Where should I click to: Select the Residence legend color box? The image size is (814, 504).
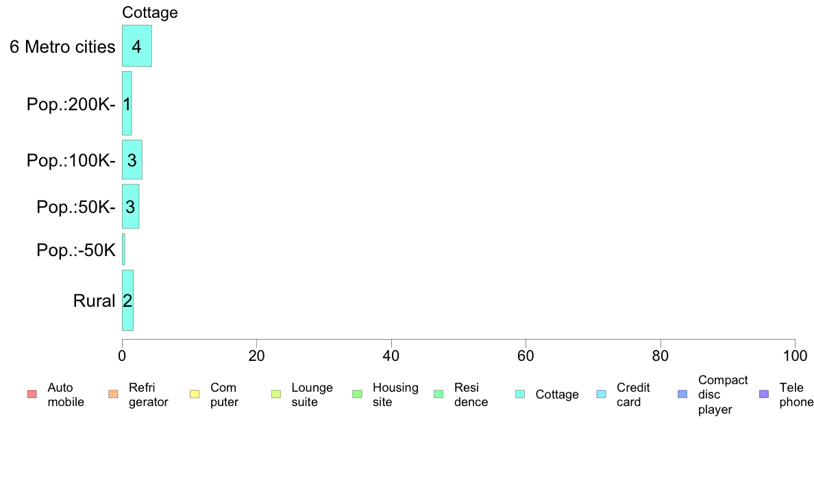click(x=439, y=394)
